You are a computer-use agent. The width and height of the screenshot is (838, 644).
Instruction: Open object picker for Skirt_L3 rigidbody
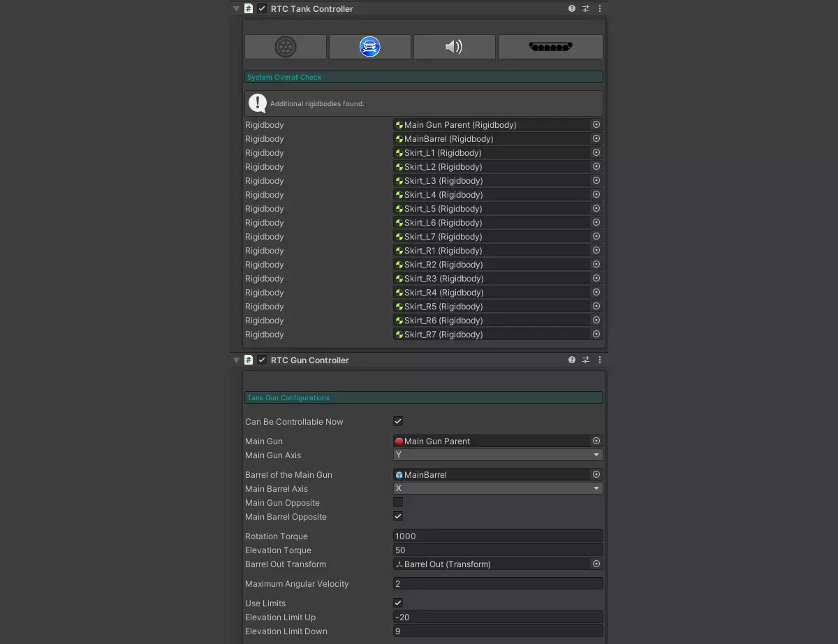point(596,180)
